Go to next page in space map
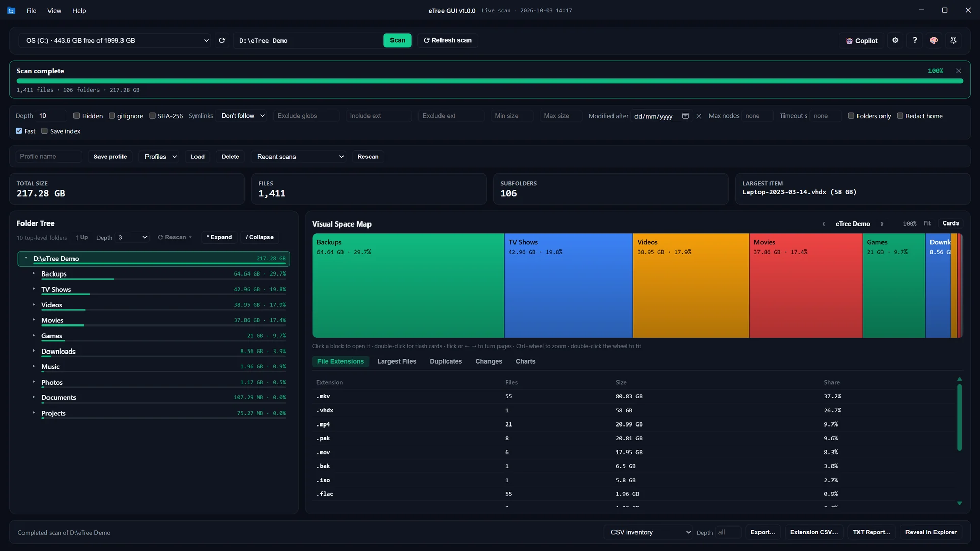 coord(881,224)
